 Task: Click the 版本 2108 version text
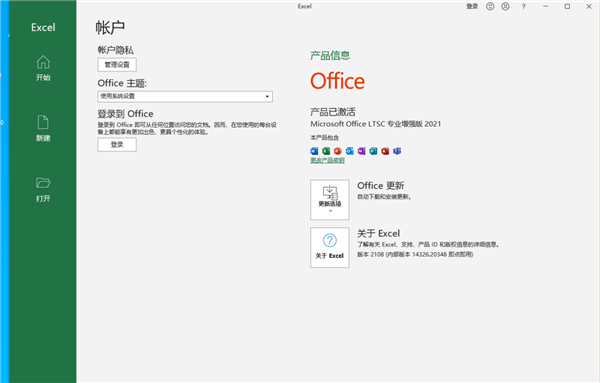(x=415, y=254)
